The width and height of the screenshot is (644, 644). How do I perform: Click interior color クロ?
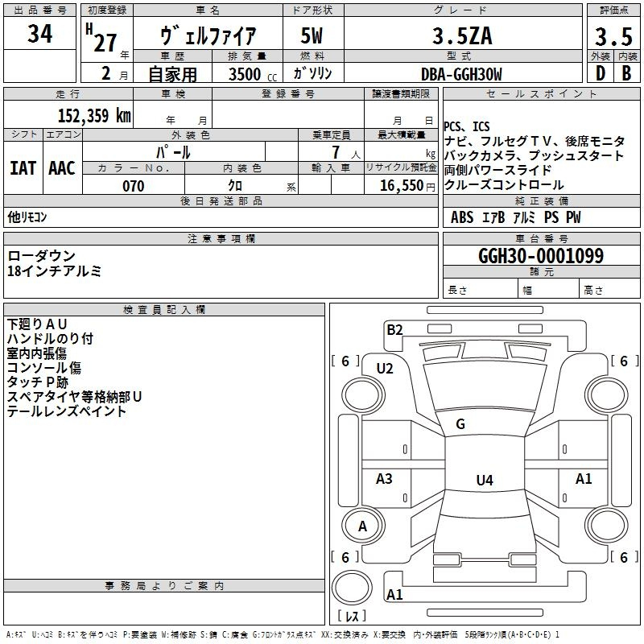pyautogui.click(x=235, y=186)
